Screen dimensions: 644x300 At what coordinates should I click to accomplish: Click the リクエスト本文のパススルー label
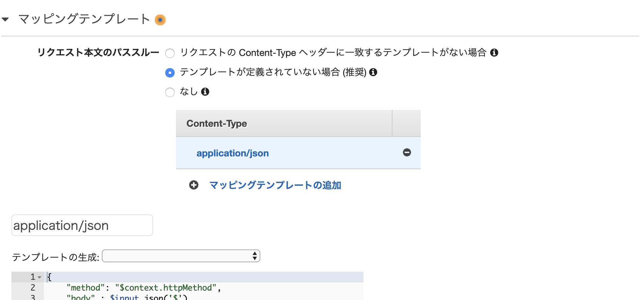[98, 53]
